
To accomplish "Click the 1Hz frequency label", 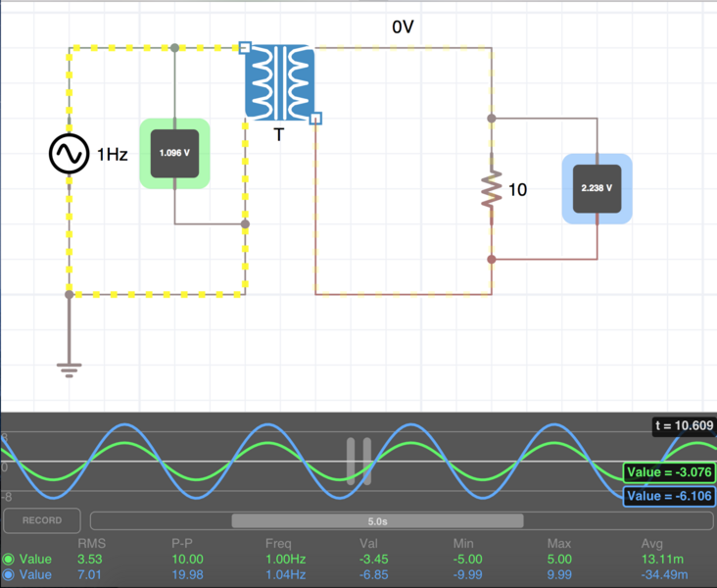I will coord(112,155).
